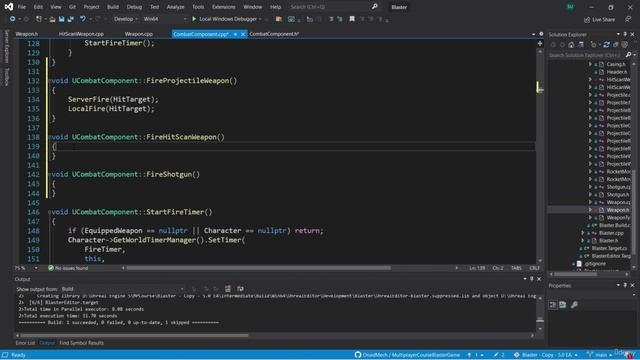Screen dimensions: 640x360
Task: Click the switch views icon in Solution Explorer
Action: pyautogui.click(x=580, y=45)
